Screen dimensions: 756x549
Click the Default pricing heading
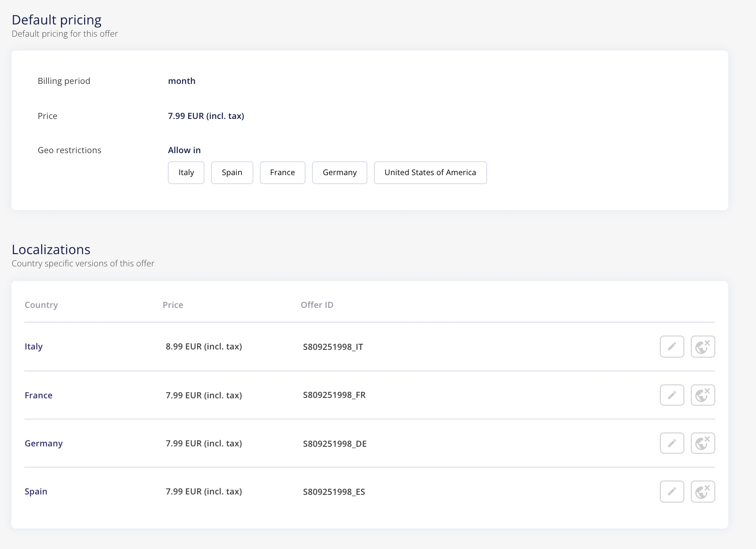[x=57, y=20]
